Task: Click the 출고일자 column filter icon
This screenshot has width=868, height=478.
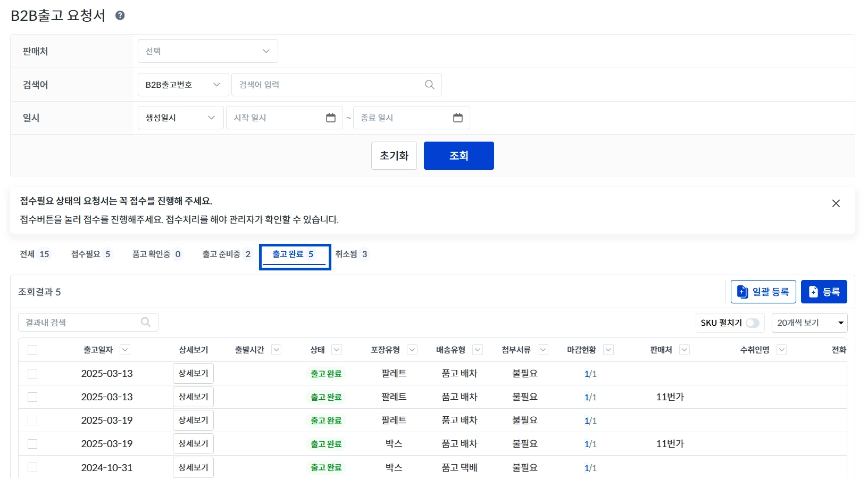Action: (125, 350)
